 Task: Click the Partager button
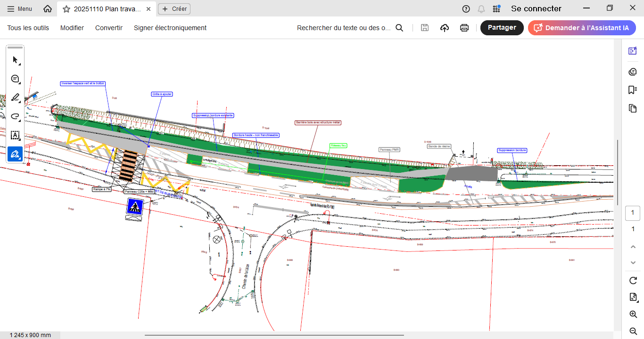pos(502,28)
